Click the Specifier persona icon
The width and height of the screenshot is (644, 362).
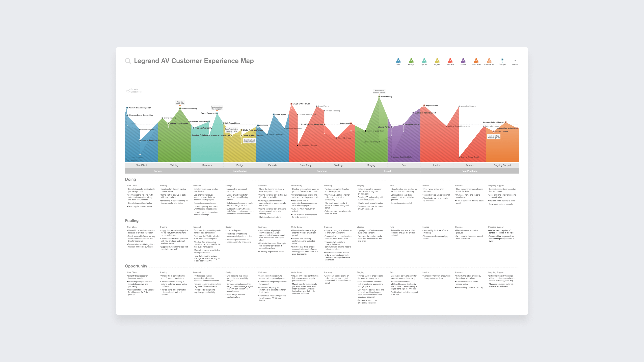pos(422,60)
